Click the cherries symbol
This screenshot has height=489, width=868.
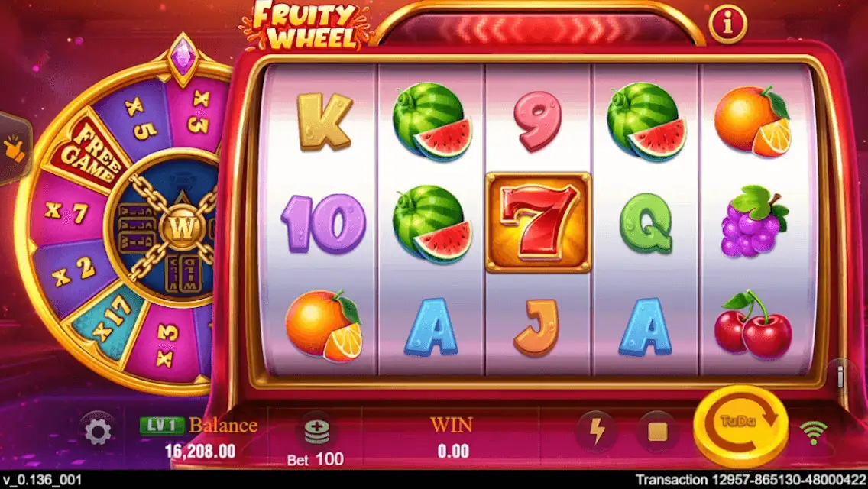point(753,324)
